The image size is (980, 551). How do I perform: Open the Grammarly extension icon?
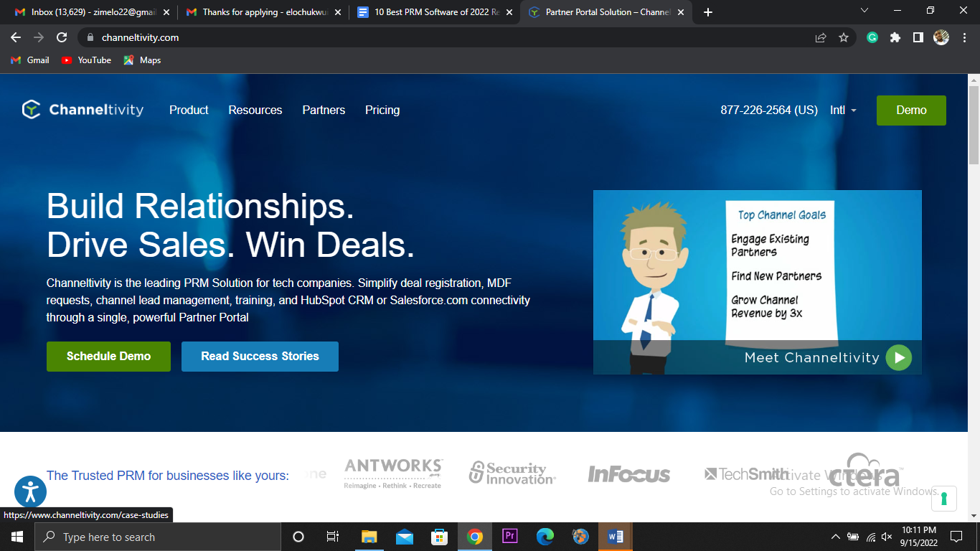click(x=872, y=37)
